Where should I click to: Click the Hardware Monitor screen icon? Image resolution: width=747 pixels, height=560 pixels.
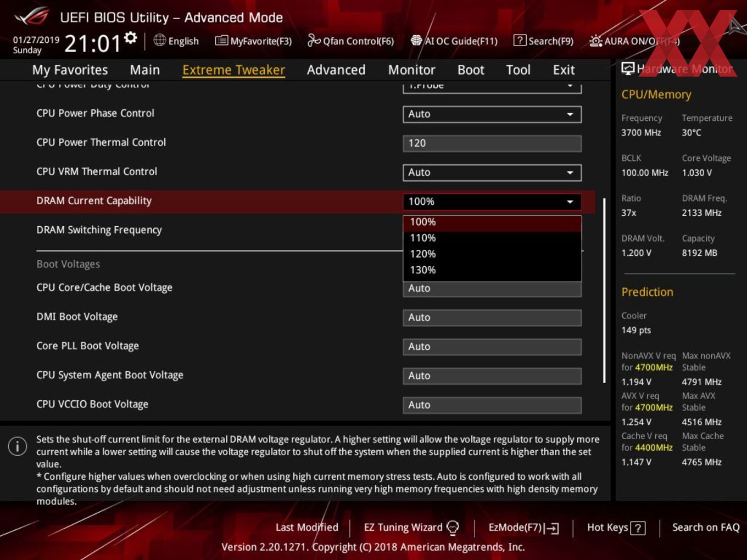[628, 69]
